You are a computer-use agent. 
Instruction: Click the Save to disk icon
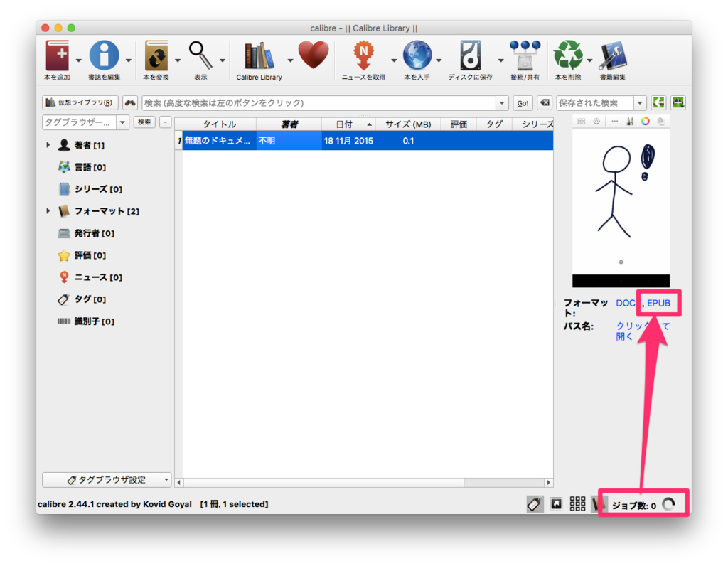tap(471, 55)
